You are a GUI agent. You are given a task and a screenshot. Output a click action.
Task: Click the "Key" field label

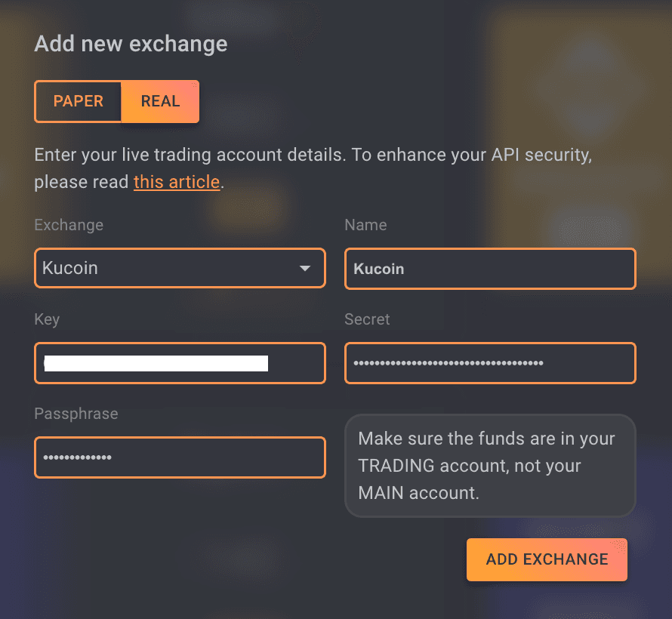pyautogui.click(x=47, y=319)
